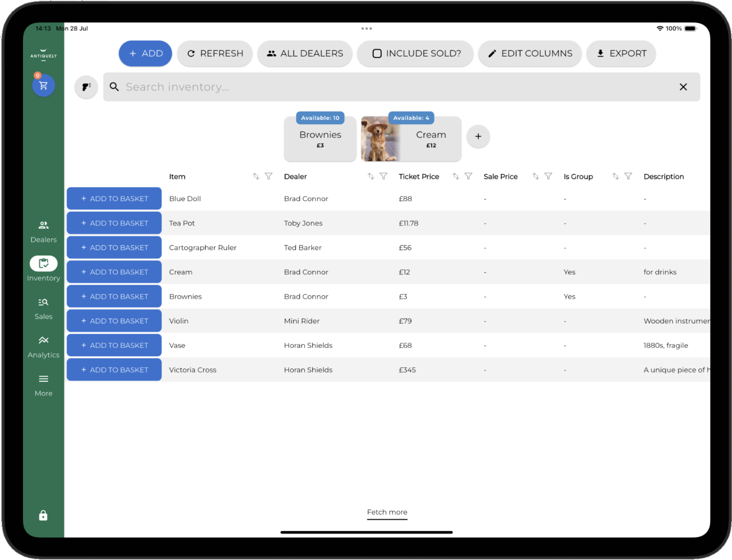Click the Violin item name
Screen dimensions: 732x560
179,321
